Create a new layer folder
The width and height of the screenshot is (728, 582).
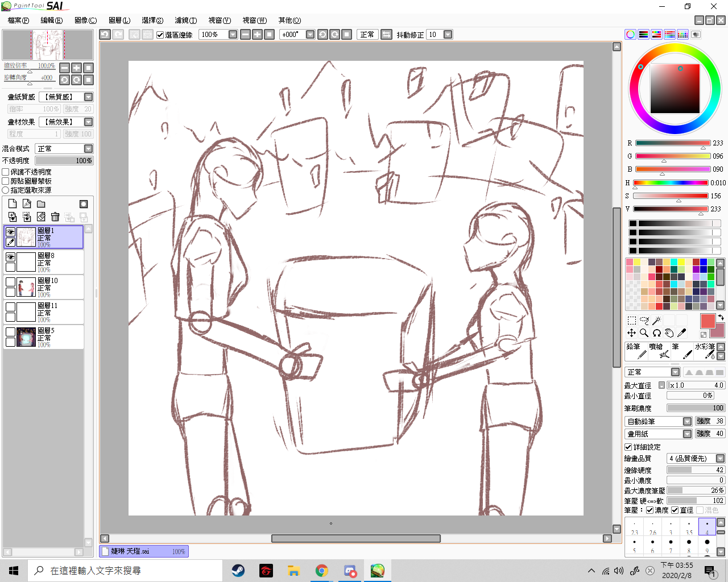pos(41,204)
